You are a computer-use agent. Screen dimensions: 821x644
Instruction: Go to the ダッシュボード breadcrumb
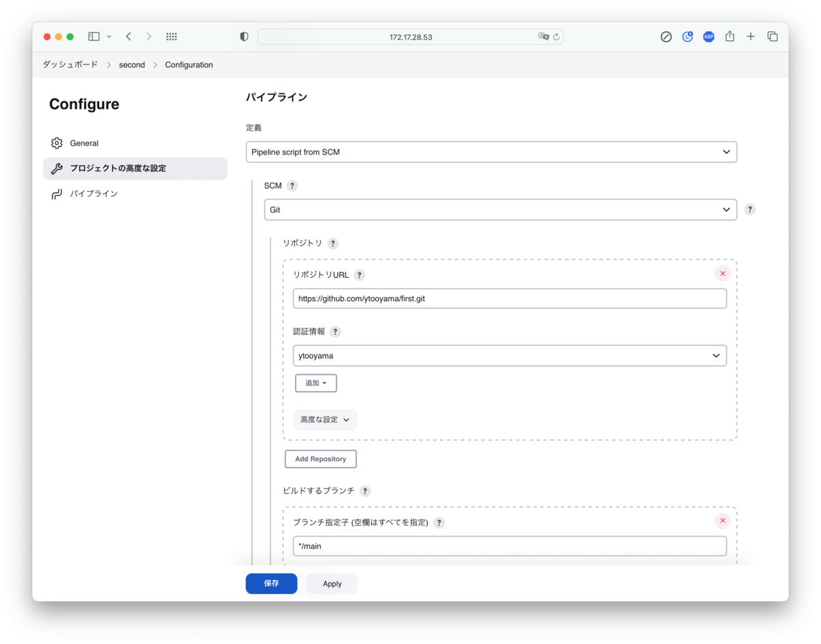point(70,65)
